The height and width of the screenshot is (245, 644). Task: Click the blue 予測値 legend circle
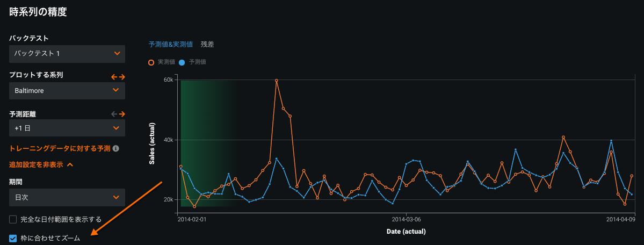point(182,62)
